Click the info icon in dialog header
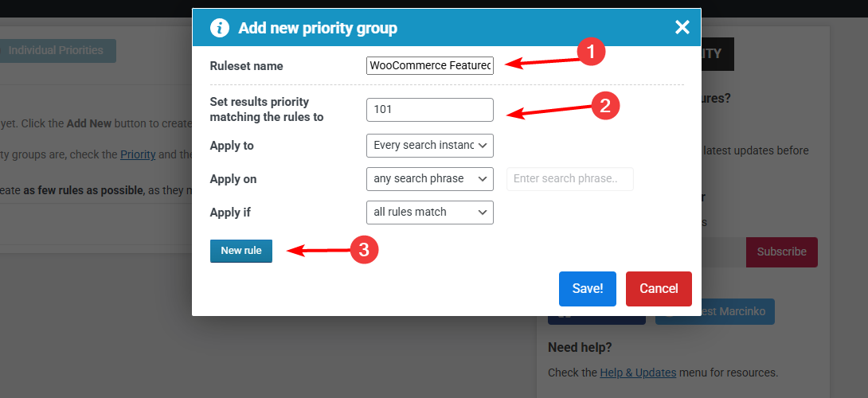Image resolution: width=868 pixels, height=398 pixels. coord(219,28)
